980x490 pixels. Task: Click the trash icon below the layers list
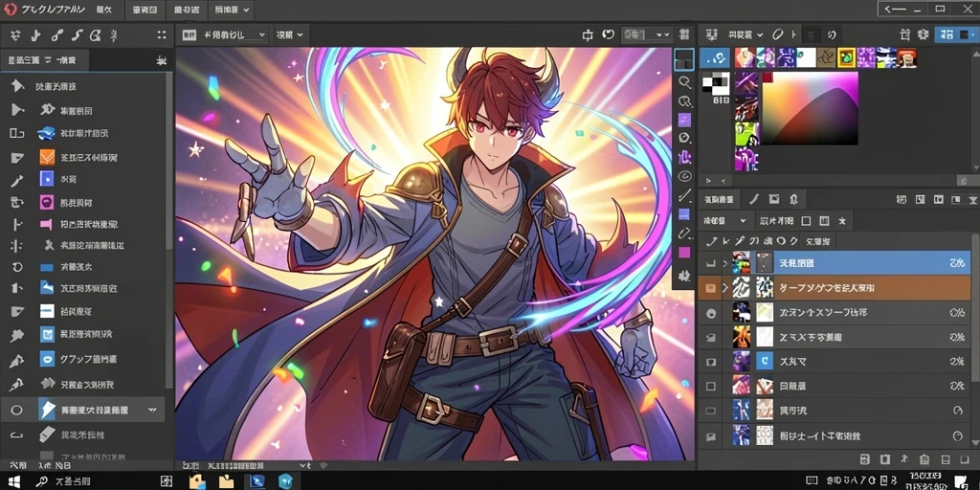click(x=885, y=459)
